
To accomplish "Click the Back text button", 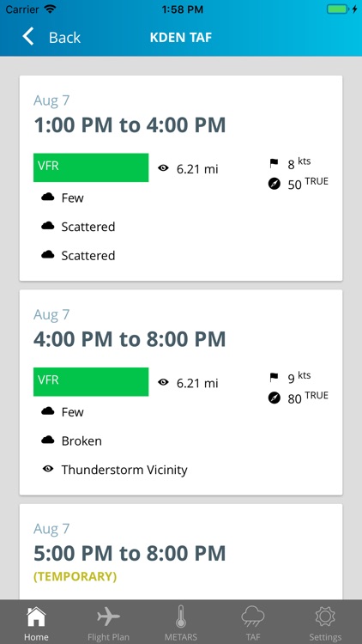I will pos(64,38).
